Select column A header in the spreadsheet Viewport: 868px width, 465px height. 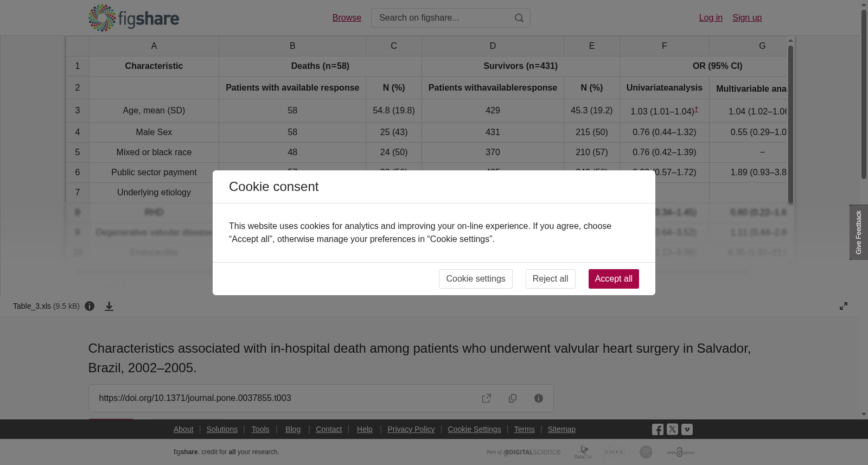(154, 46)
